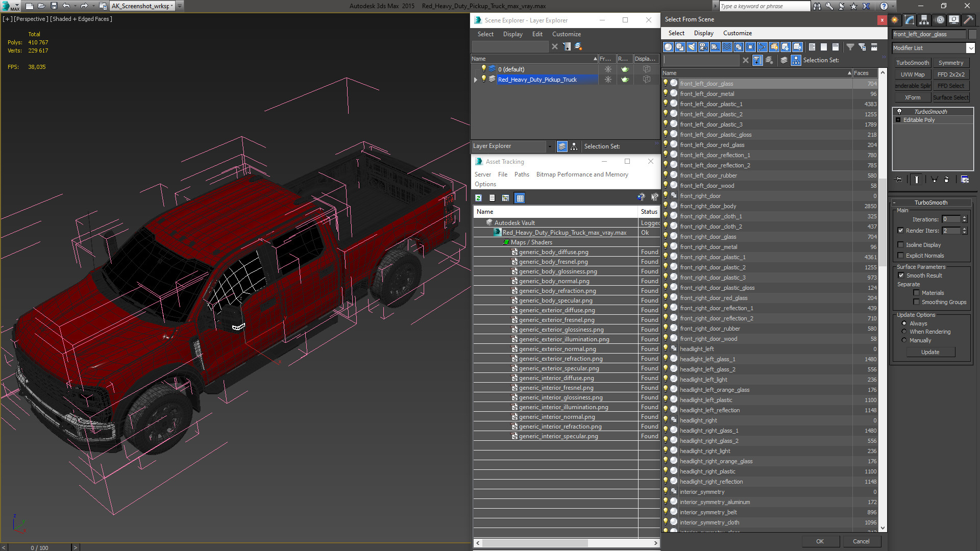
Task: Add the UVW Map modifier button
Action: point(913,74)
